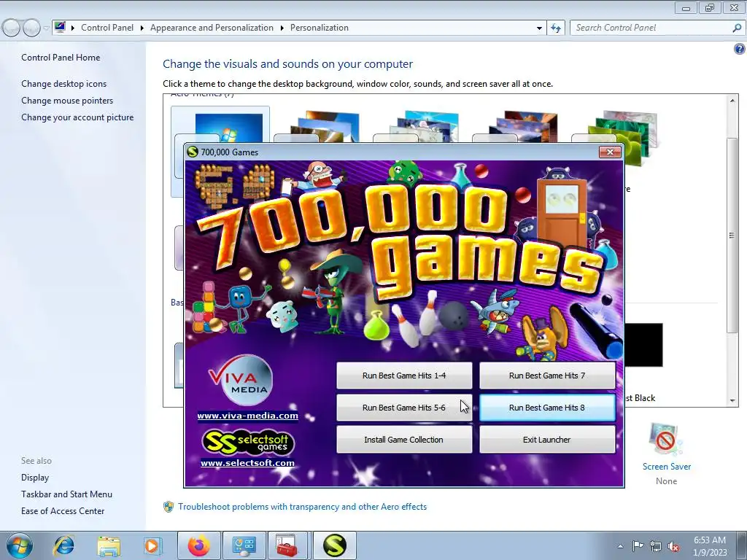This screenshot has height=560, width=747.
Task: Open the Screen Saver settings icon
Action: pyautogui.click(x=666, y=440)
